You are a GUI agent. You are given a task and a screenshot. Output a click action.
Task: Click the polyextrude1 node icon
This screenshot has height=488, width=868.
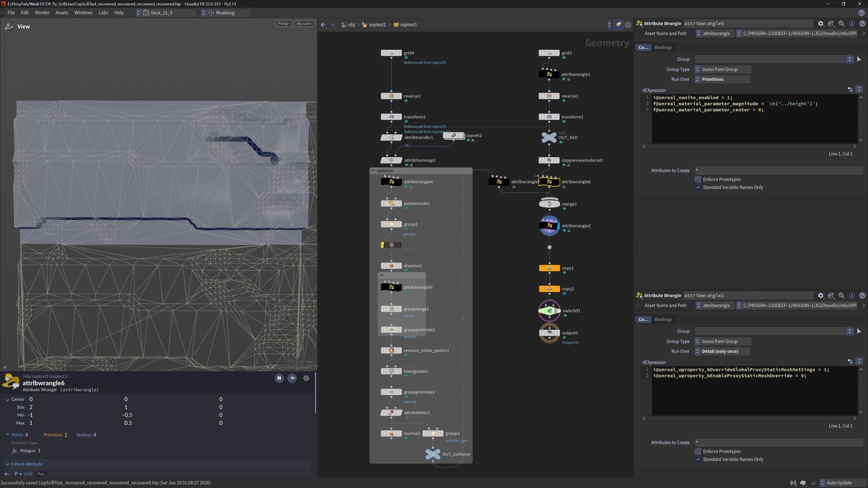tap(391, 203)
